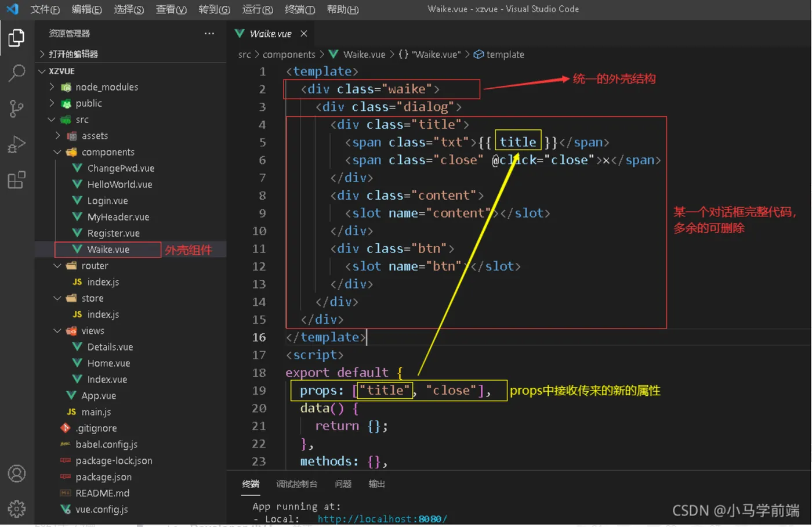Click Vue icon beside App.vue

tap(71, 395)
